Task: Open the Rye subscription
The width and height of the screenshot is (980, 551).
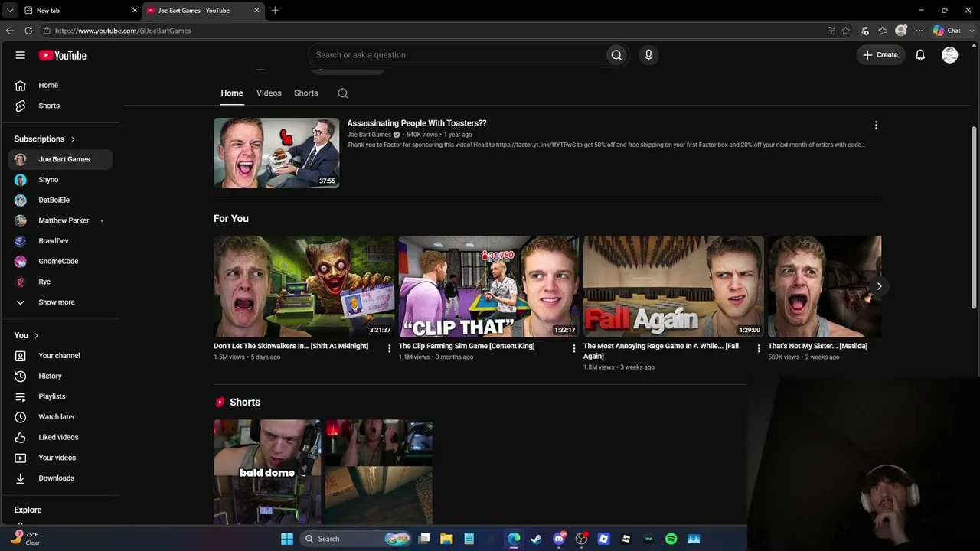Action: click(60, 282)
